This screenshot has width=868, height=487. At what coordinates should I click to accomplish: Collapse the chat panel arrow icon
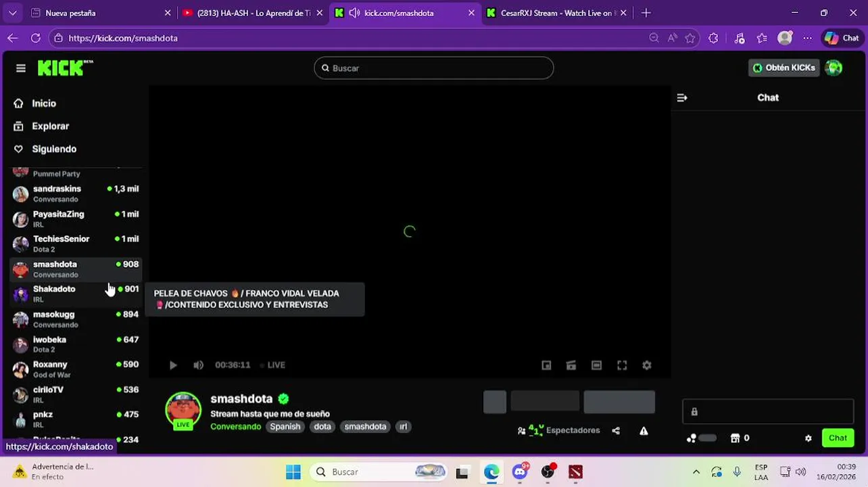(x=682, y=98)
